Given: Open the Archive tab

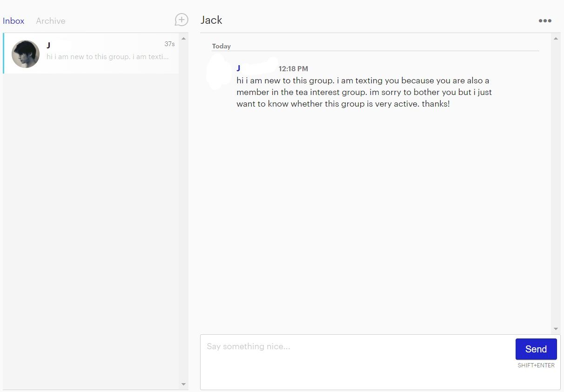Looking at the screenshot, I should pyautogui.click(x=51, y=21).
